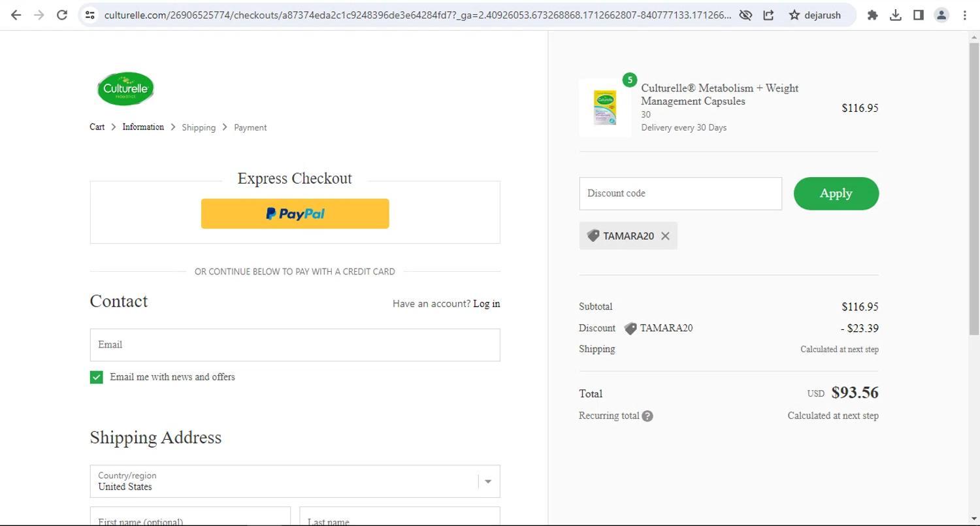
Task: Open the browser profile avatar
Action: [941, 14]
